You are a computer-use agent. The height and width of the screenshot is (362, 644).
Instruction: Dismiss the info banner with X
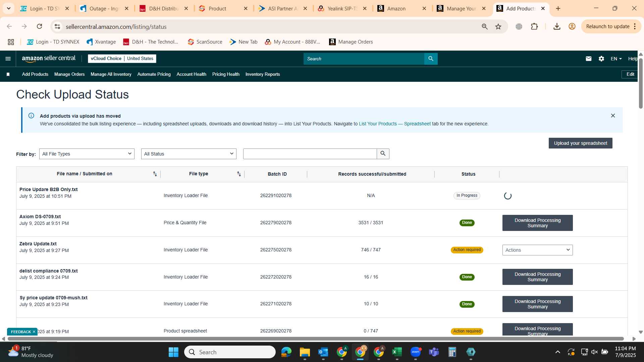pos(613,116)
